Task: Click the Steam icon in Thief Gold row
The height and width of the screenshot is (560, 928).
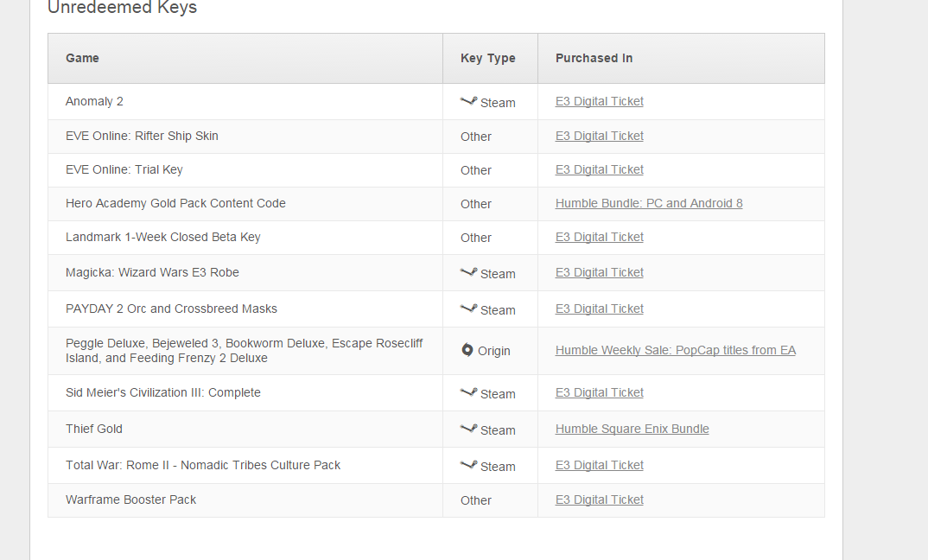Action: 469,429
